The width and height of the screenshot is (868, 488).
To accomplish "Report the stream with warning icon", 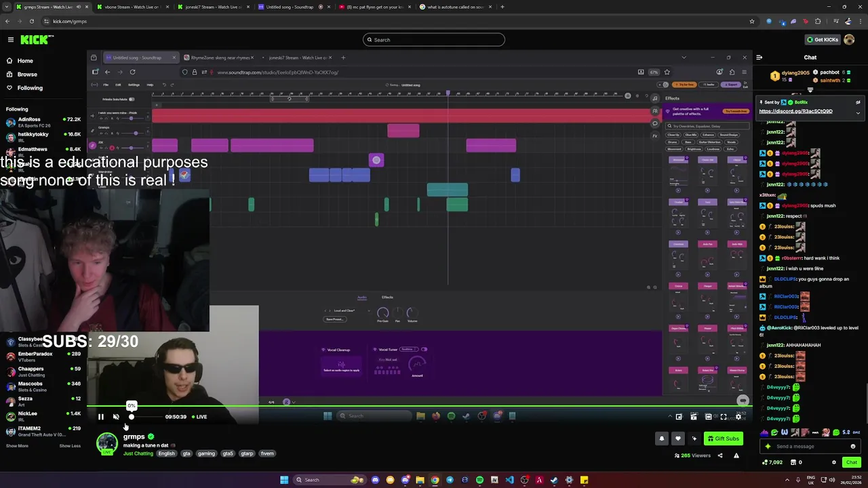I will (x=736, y=455).
